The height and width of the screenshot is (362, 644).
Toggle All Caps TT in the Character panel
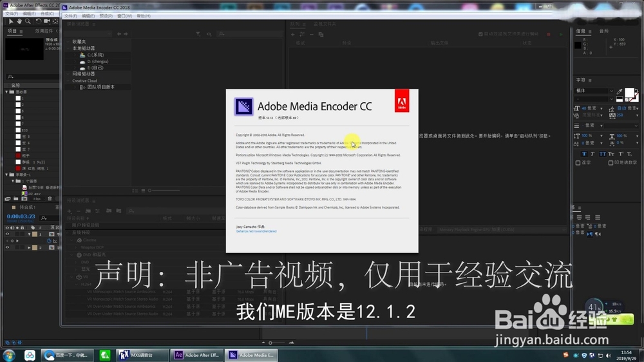(x=602, y=154)
